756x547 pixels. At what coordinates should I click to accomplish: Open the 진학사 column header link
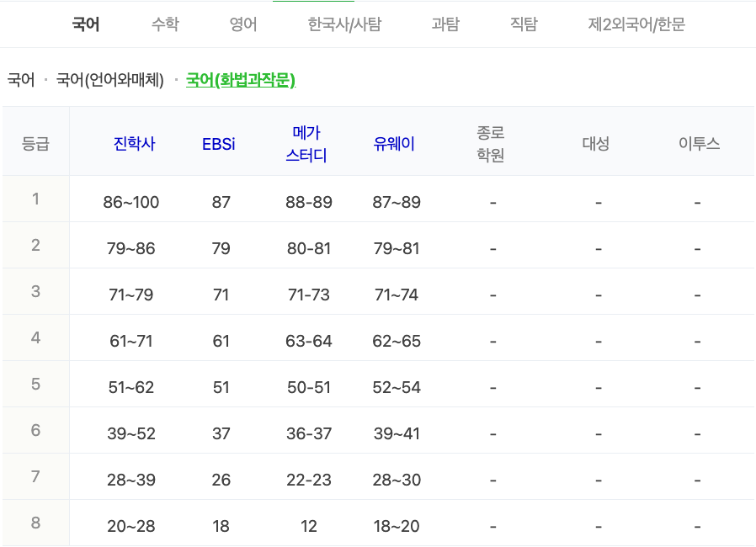click(134, 141)
